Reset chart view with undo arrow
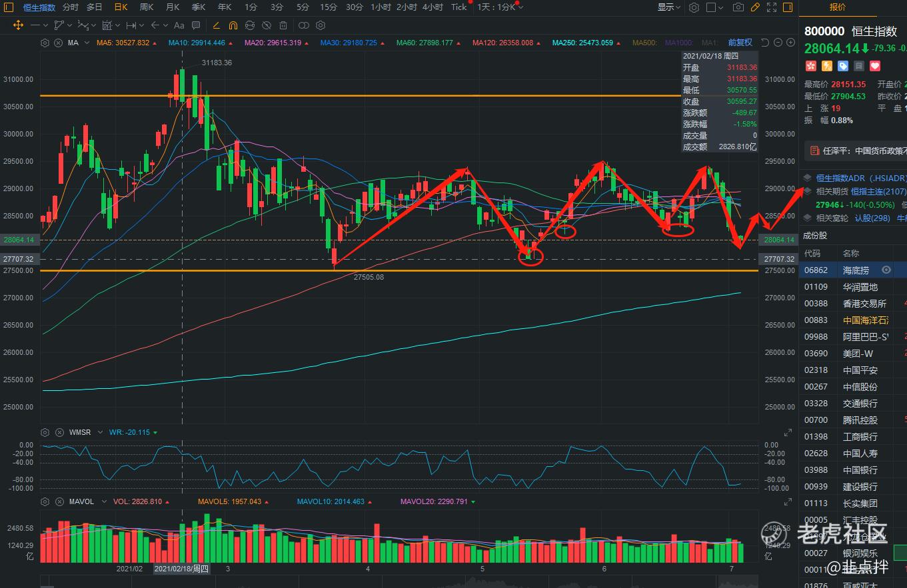907x588 pixels. tap(764, 43)
